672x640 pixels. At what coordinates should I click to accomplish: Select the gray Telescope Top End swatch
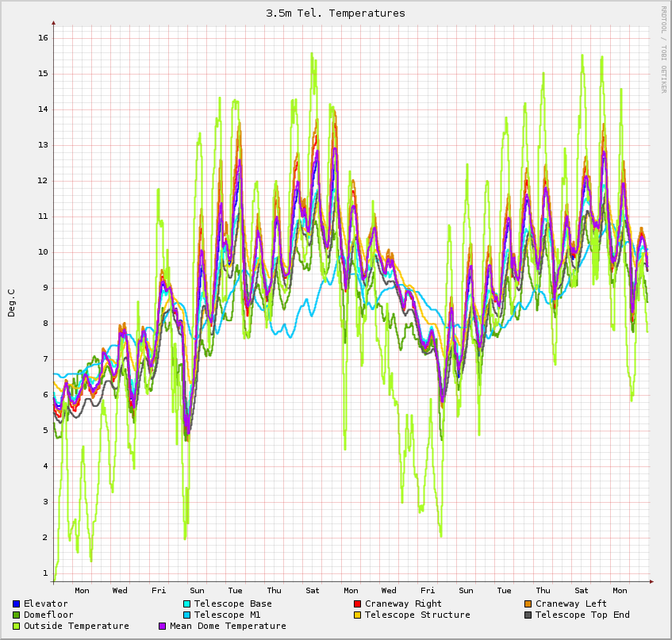coord(528,615)
